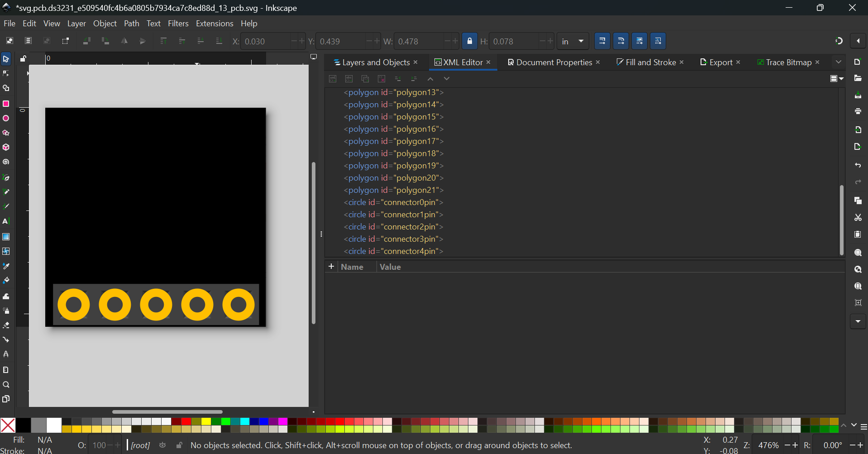This screenshot has width=868, height=454.
Task: Select polygon17 node in XML tree
Action: (x=394, y=141)
